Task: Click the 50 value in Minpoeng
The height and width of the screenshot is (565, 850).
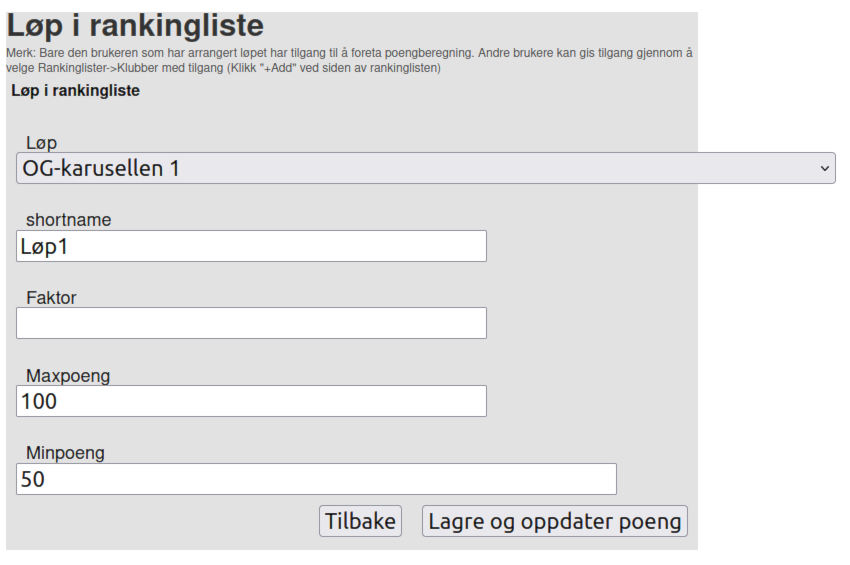Action: point(33,479)
